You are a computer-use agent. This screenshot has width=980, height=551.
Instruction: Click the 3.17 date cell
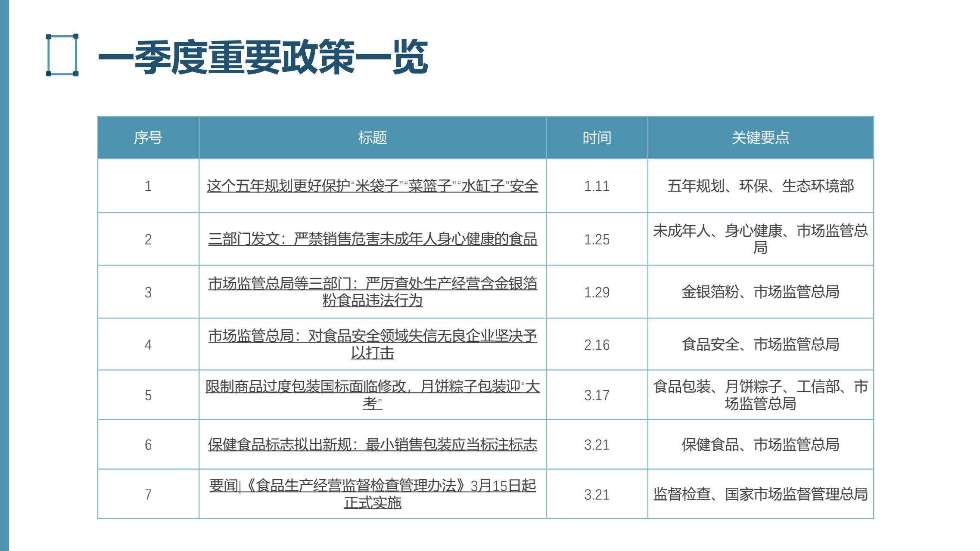pos(597,395)
